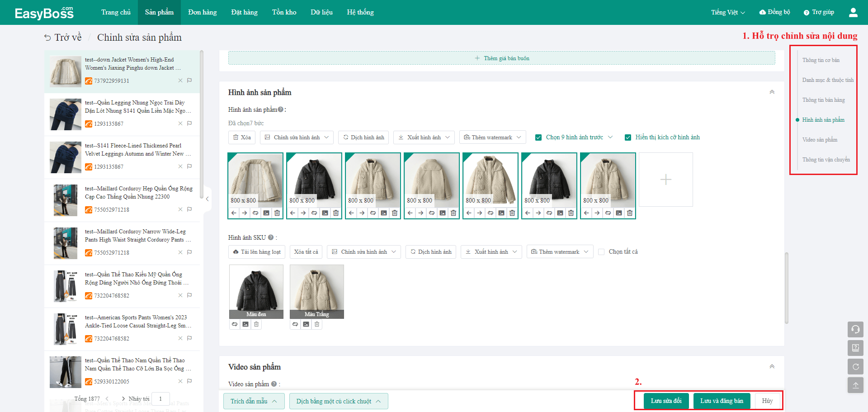This screenshot has width=868, height=412.
Task: Open the floating help document icon
Action: 855,348
